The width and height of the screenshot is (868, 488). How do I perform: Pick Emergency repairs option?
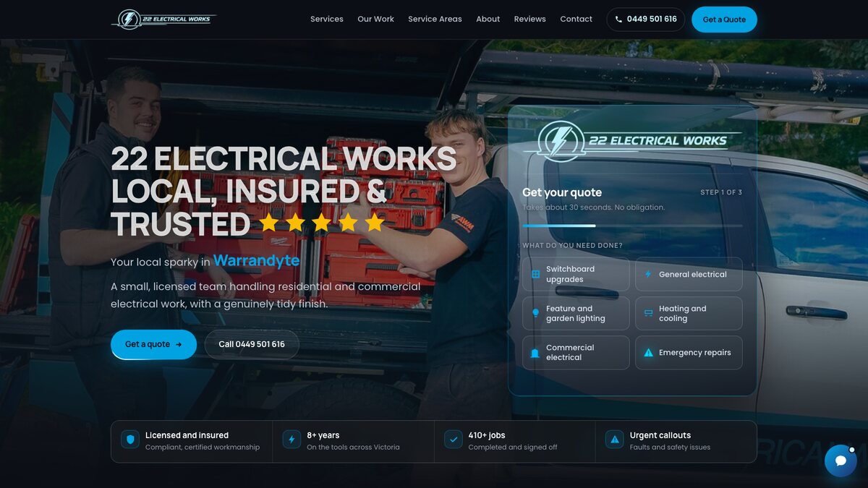(689, 352)
